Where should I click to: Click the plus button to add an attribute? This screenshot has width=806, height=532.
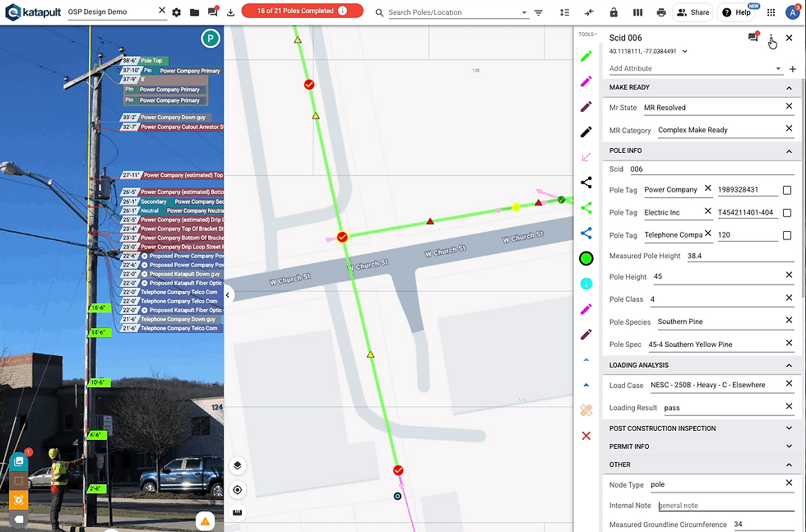[x=793, y=69]
